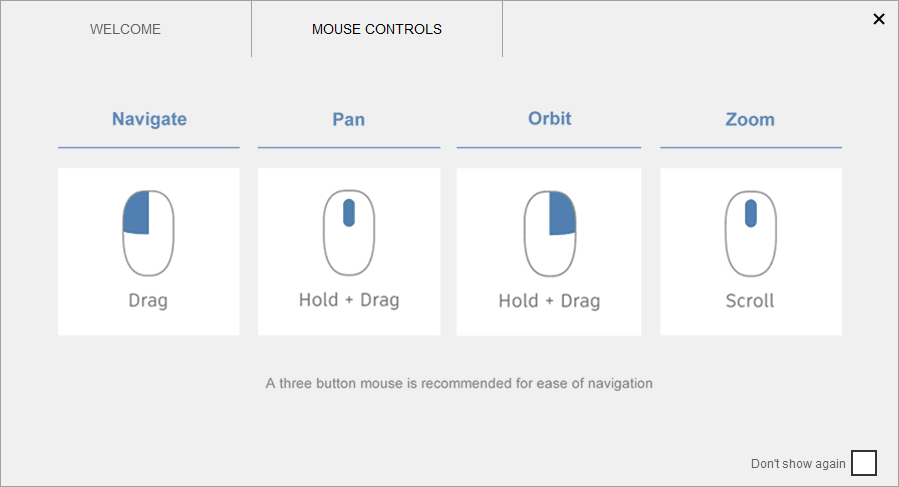Viewport: 899px width, 487px height.
Task: Close the mouse controls dialog
Action: point(879,19)
